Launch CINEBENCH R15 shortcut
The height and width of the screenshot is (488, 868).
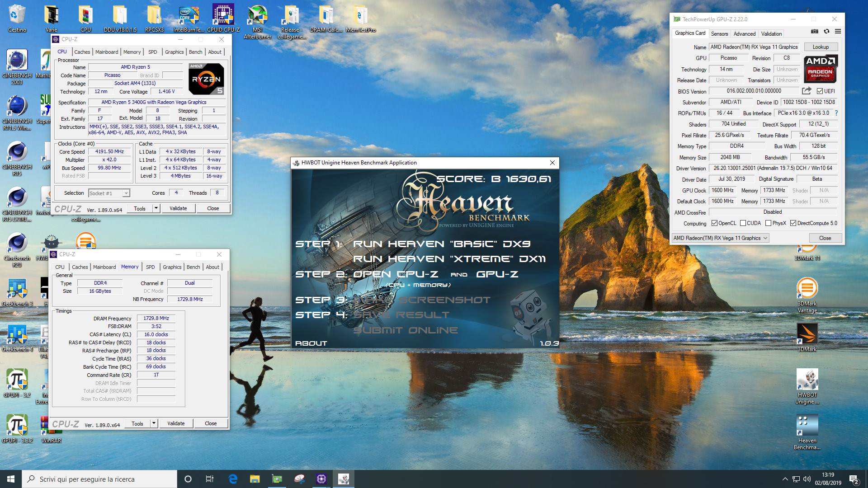pos(17,158)
